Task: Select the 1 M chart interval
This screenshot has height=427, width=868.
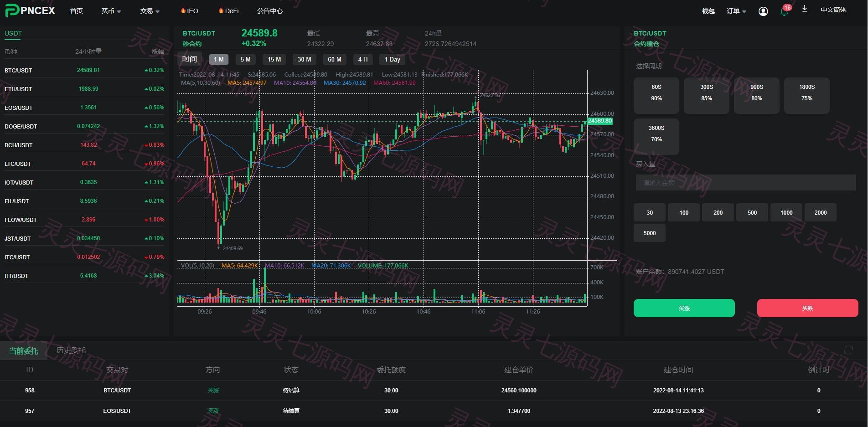Action: click(x=219, y=59)
